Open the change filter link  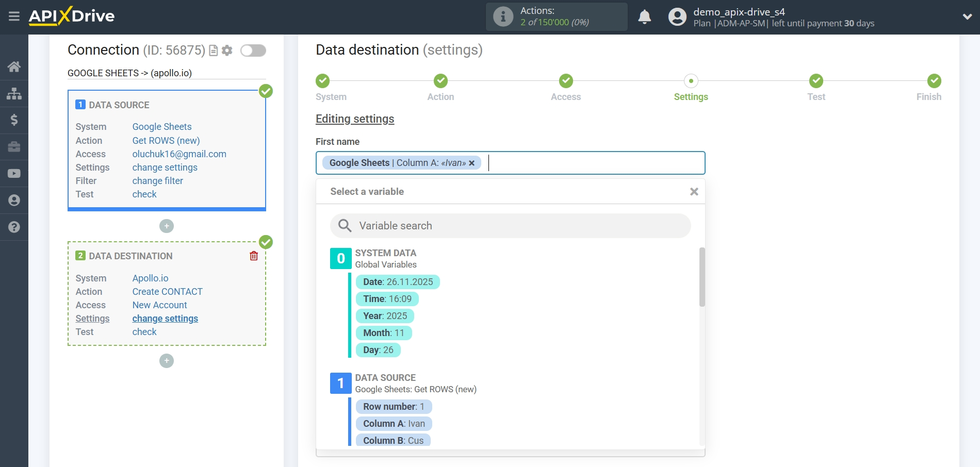pyautogui.click(x=157, y=180)
